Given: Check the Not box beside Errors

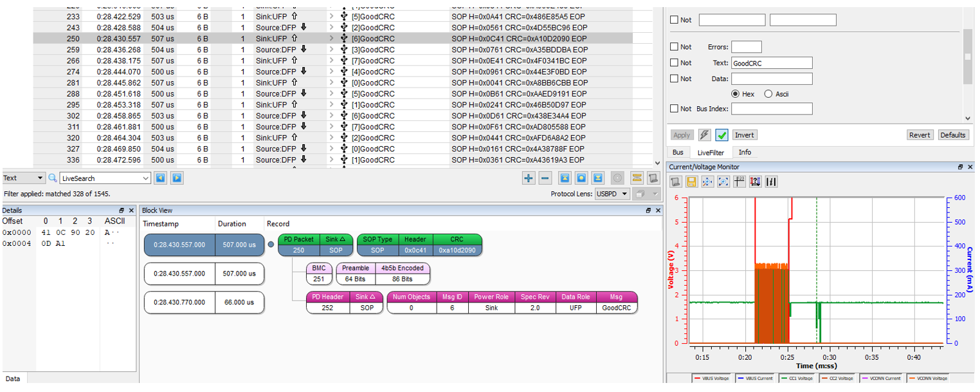Looking at the screenshot, I should [674, 47].
